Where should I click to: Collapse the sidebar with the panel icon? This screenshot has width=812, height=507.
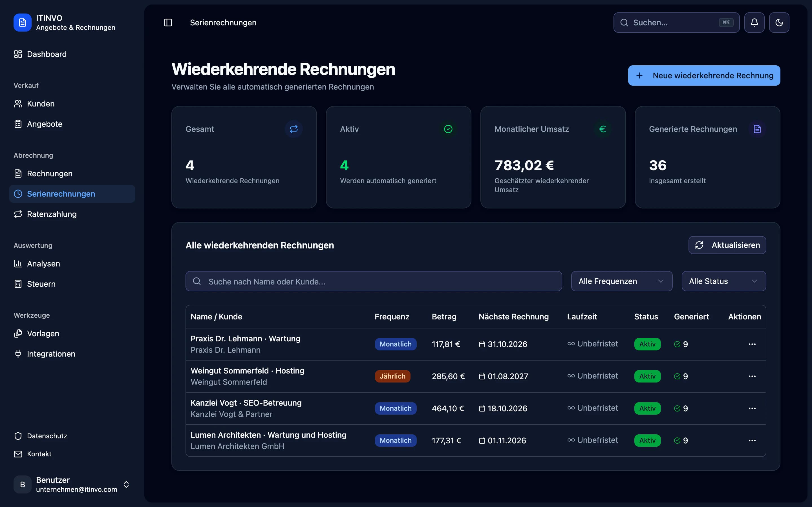coord(168,23)
